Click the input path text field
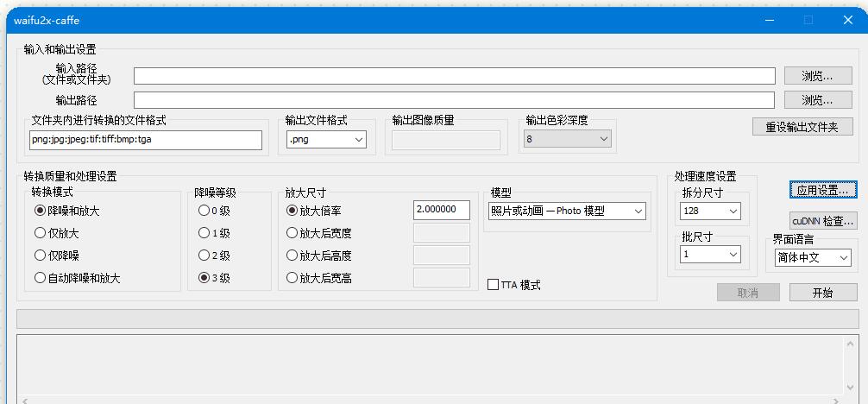The width and height of the screenshot is (868, 404). (x=454, y=76)
